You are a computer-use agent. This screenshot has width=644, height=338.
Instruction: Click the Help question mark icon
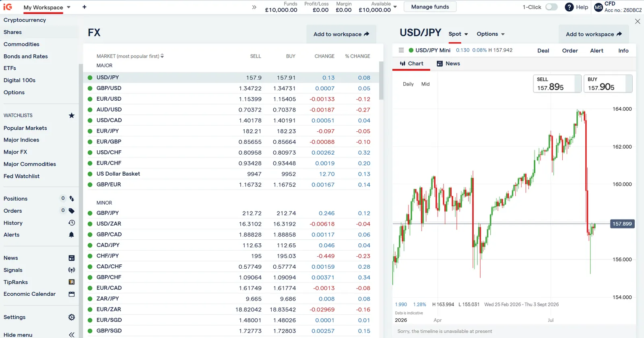(x=569, y=7)
